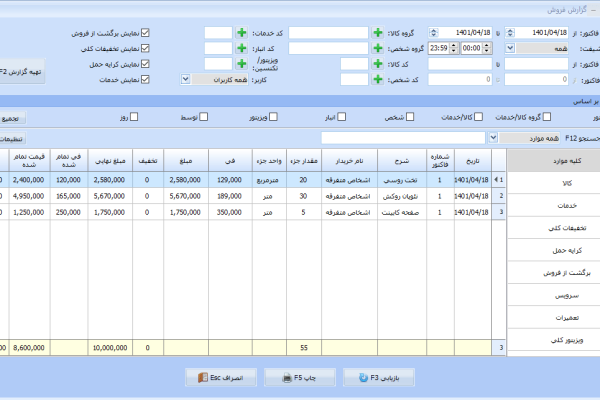The height and width of the screenshot is (400, 600).
Task: Toggle نمایش خدمات checkbox
Action: point(145,79)
